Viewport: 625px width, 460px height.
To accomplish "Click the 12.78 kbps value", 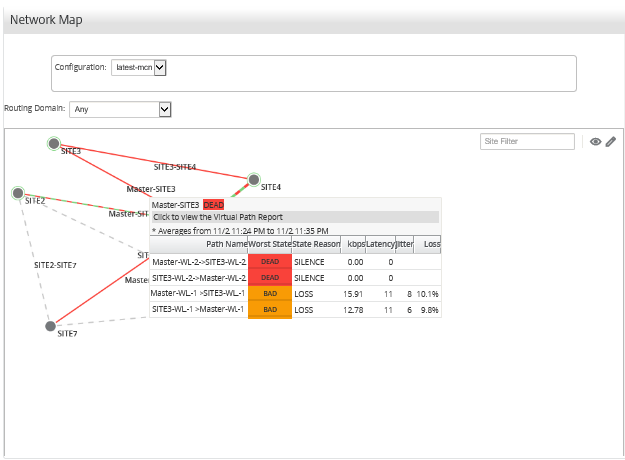I will pos(353,310).
